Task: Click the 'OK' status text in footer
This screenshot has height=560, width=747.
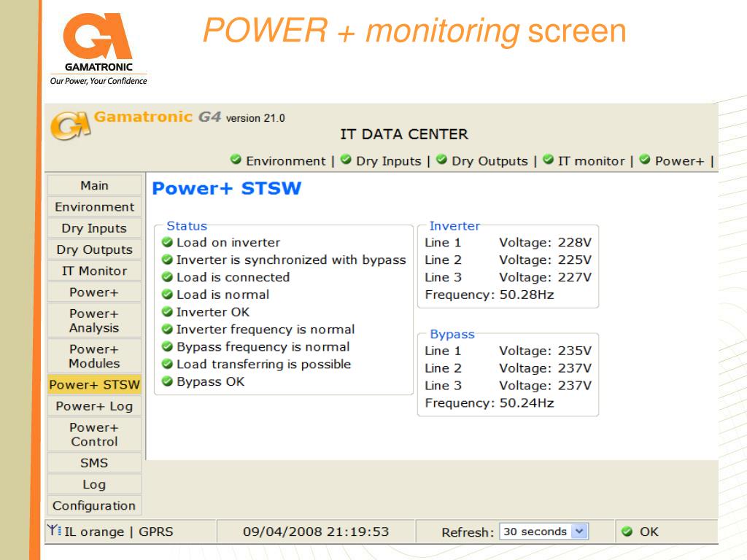Action: 649,532
